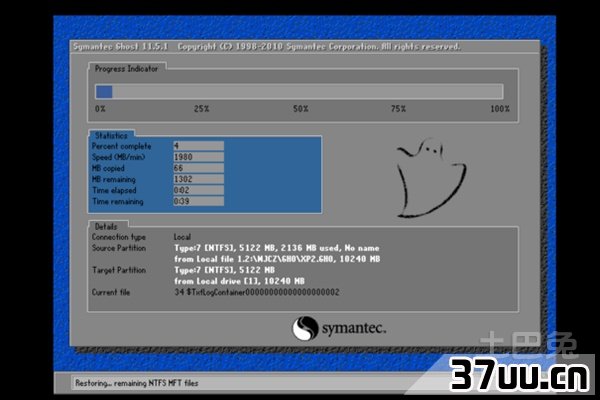Select the Statistics panel title
The width and height of the screenshot is (600, 400).
[111, 136]
